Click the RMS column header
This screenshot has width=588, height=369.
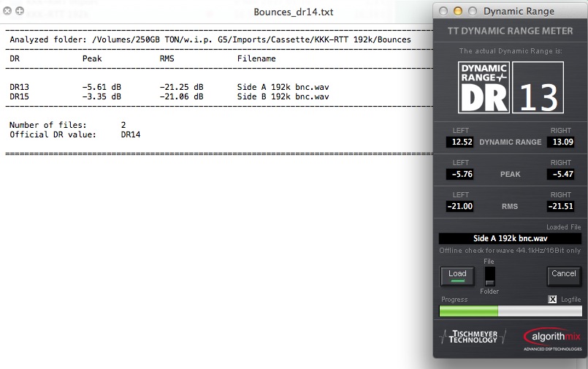[x=167, y=58]
